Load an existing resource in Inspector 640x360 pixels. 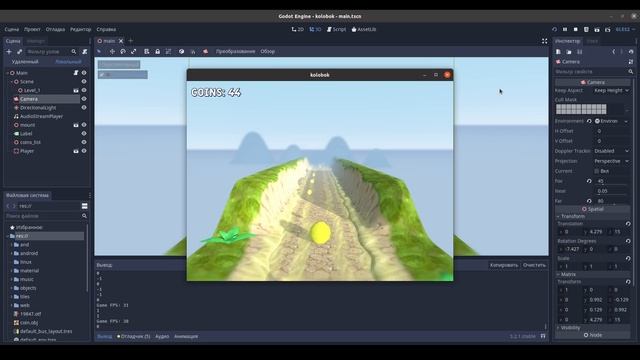point(569,52)
